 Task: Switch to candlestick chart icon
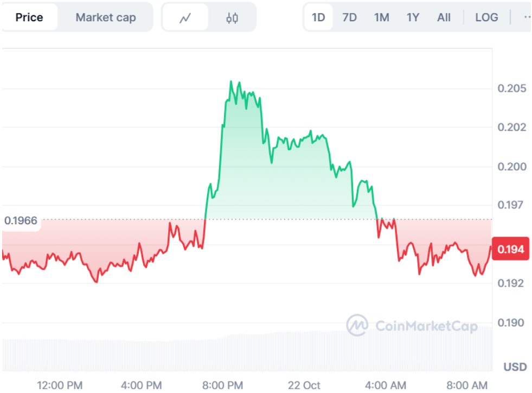[x=232, y=17]
